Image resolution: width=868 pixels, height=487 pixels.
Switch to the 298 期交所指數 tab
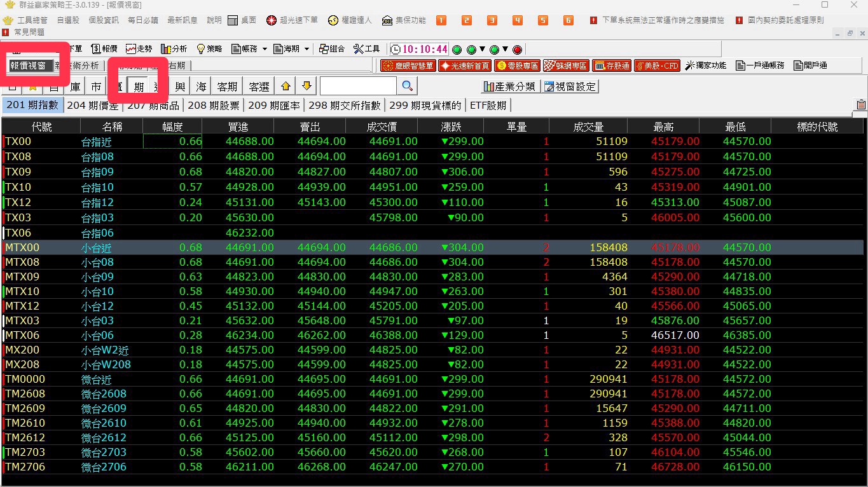[344, 106]
